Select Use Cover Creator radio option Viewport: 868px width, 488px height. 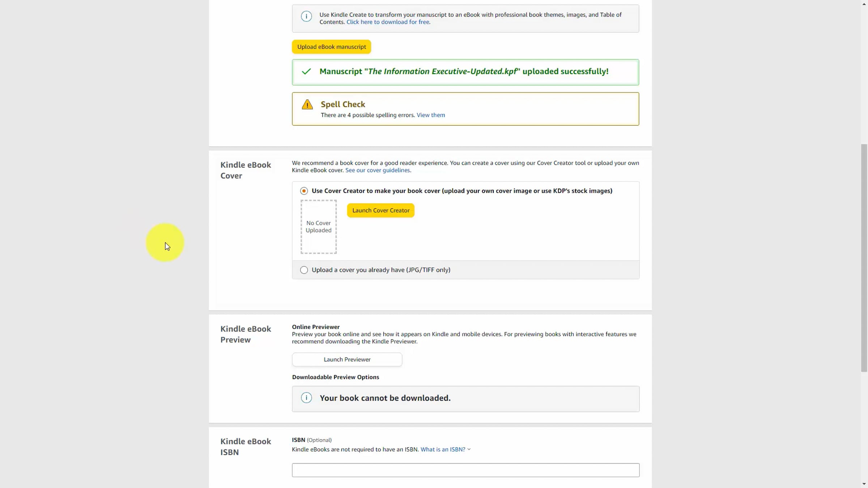(304, 191)
